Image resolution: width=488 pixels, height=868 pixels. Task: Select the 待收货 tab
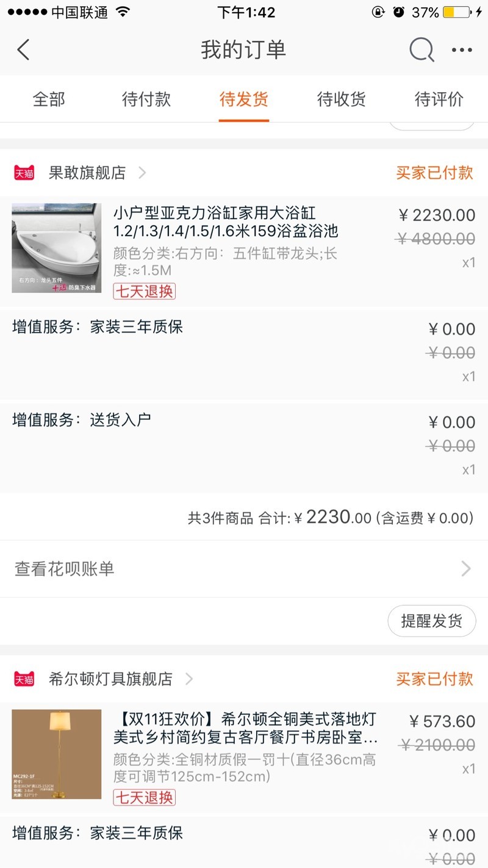342,99
